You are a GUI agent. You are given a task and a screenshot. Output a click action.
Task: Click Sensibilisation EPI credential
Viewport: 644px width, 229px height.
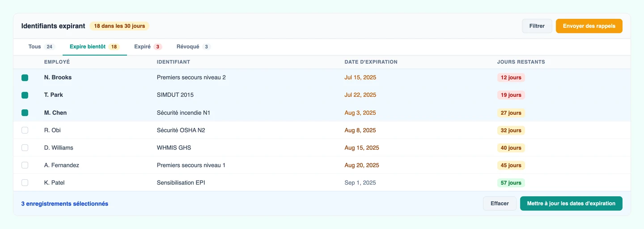[x=181, y=183]
